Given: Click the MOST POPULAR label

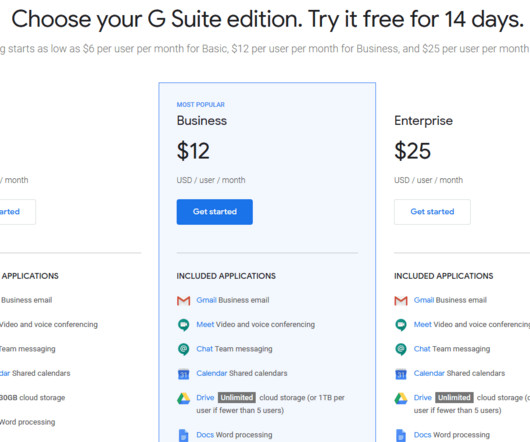Looking at the screenshot, I should (x=200, y=105).
